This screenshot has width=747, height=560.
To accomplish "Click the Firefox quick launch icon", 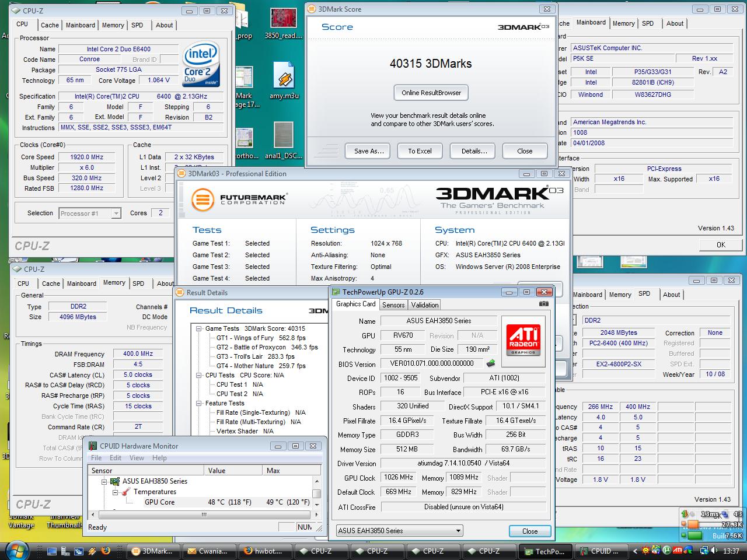I will coord(106,550).
